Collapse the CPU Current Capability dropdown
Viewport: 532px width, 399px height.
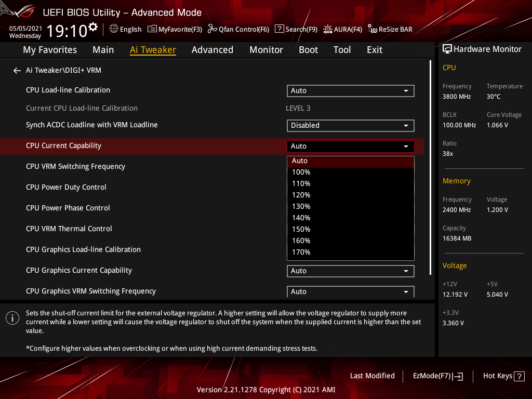(351, 146)
